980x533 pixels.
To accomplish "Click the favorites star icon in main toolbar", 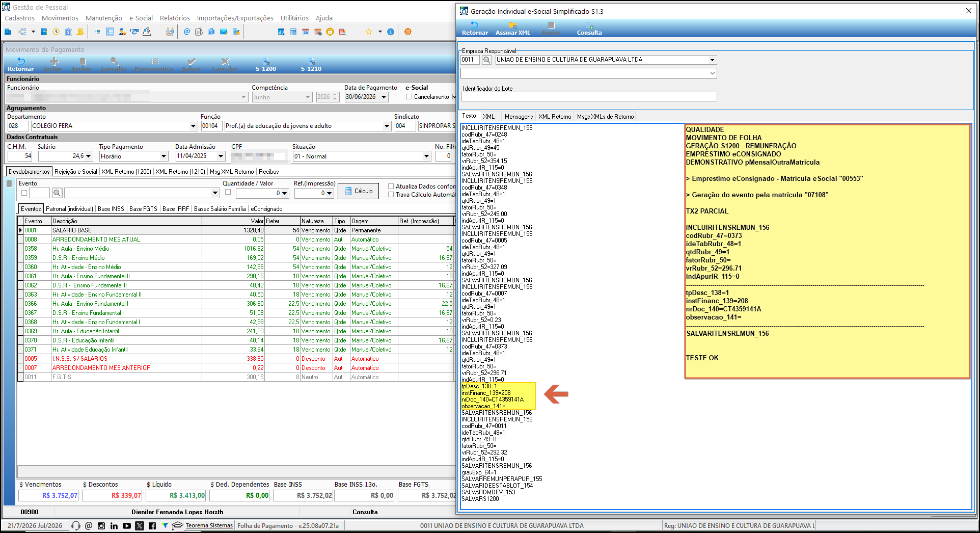I will pos(369,32).
